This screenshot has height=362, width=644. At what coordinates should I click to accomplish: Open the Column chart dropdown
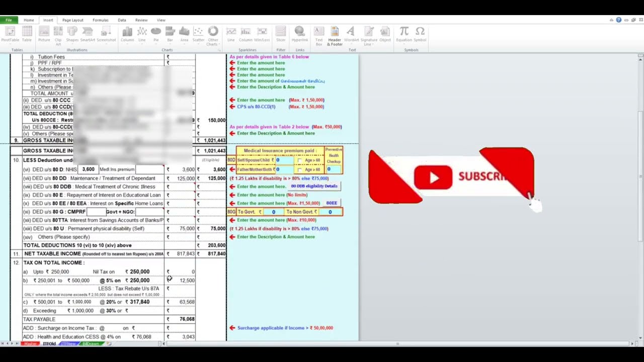[127, 34]
